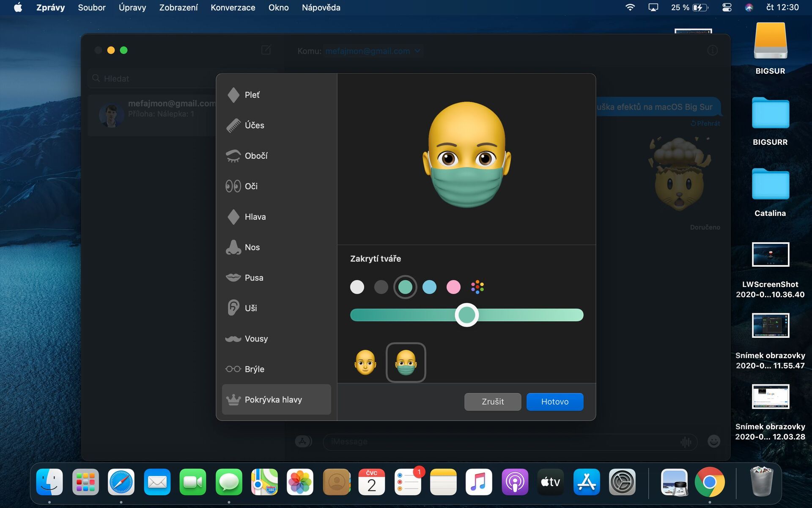Open the Nos nose category
This screenshot has width=812, height=508.
coord(252,247)
